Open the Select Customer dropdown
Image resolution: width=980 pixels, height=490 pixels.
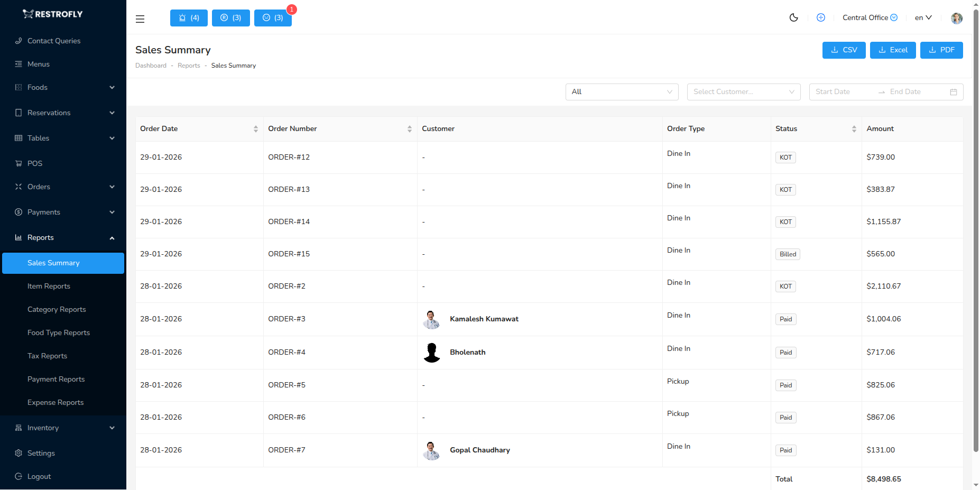743,91
